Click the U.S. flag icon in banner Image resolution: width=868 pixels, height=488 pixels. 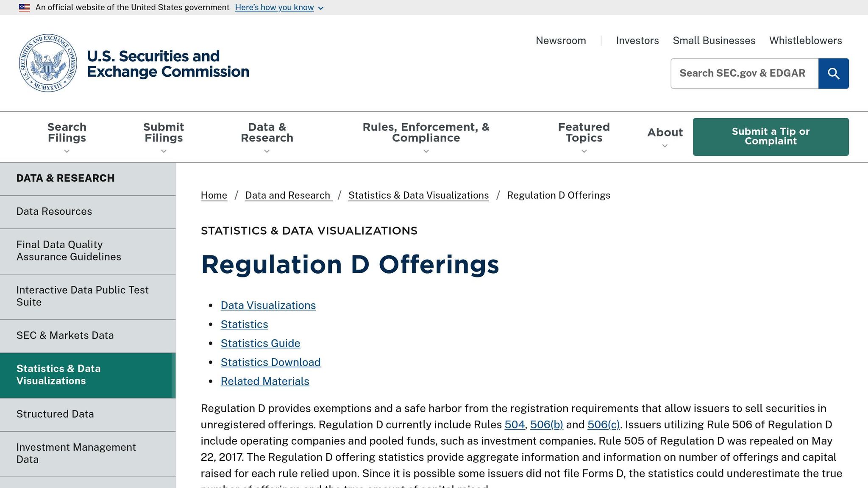[23, 7]
